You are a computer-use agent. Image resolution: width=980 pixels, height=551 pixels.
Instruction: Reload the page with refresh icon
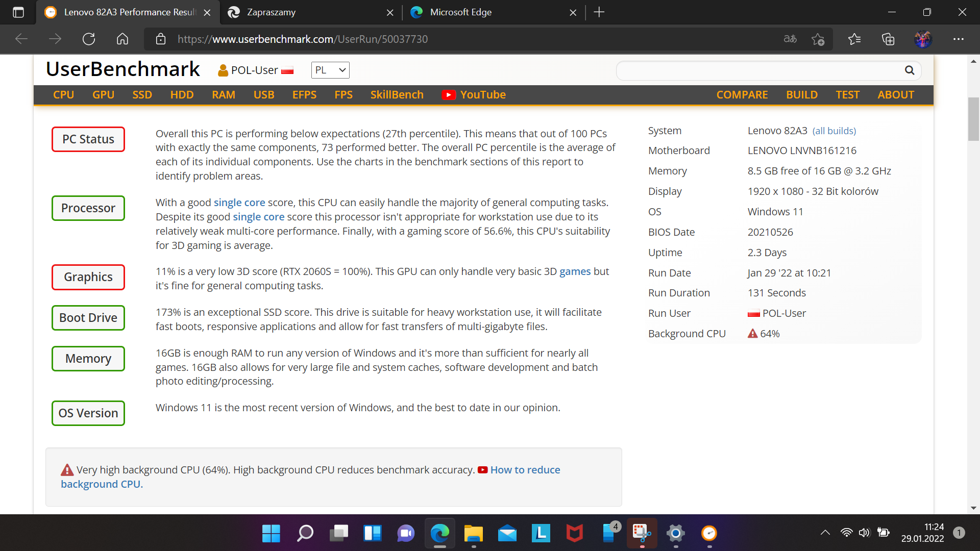click(89, 39)
